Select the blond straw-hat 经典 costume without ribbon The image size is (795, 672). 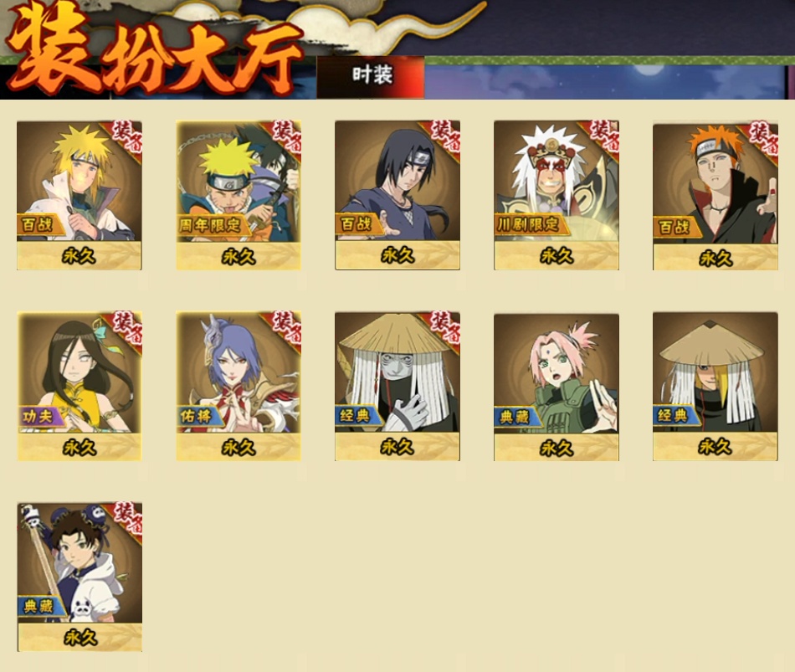coord(715,387)
